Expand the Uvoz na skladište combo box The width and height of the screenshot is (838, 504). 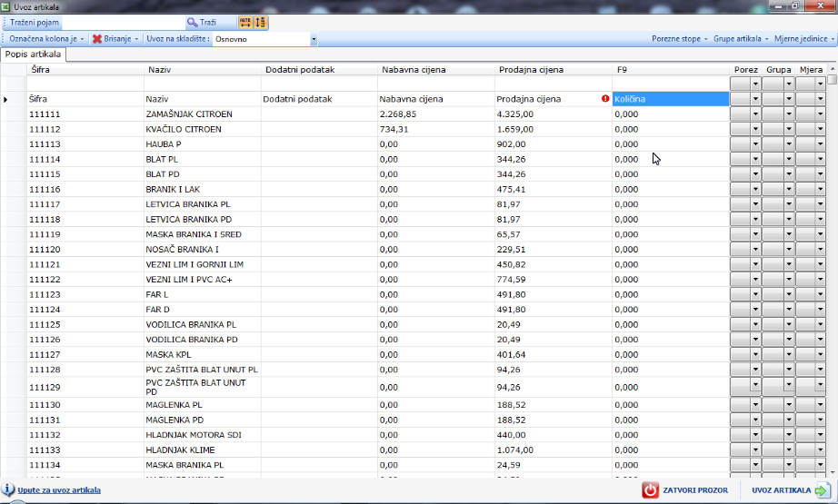click(x=314, y=39)
